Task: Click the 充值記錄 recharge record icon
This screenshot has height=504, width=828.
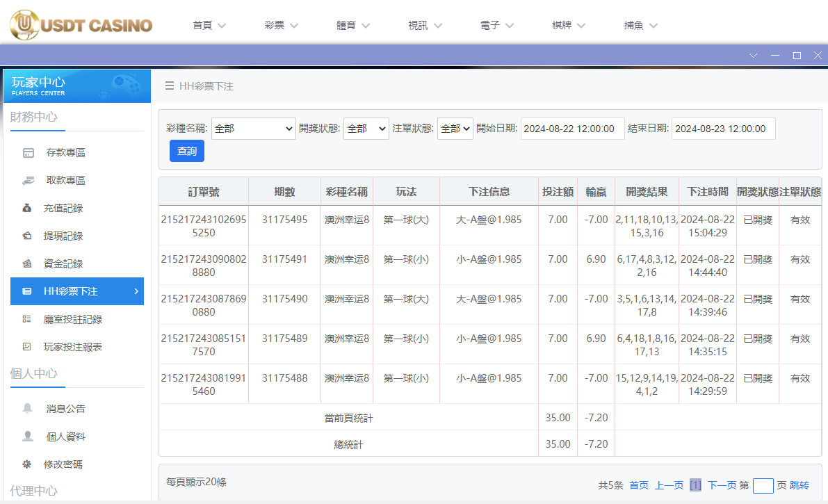Action: (27, 208)
